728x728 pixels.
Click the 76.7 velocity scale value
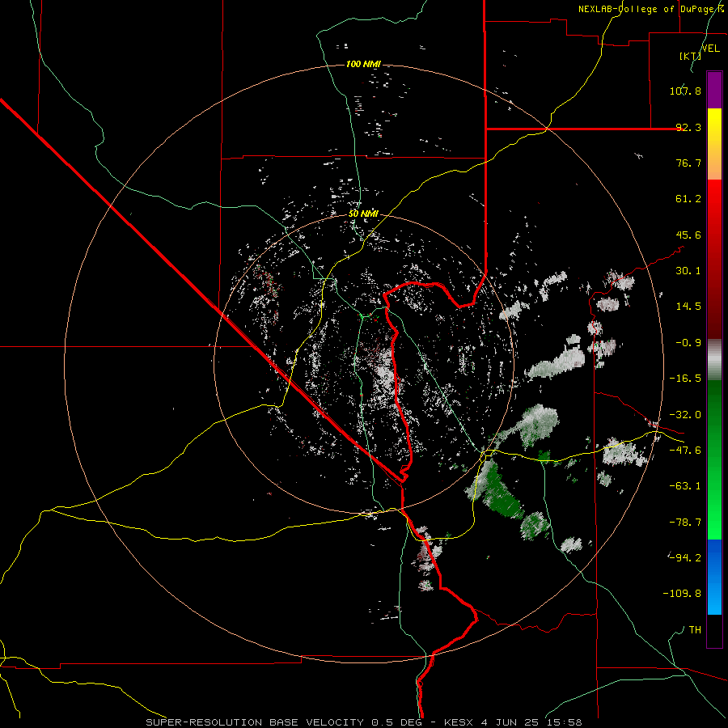(688, 163)
